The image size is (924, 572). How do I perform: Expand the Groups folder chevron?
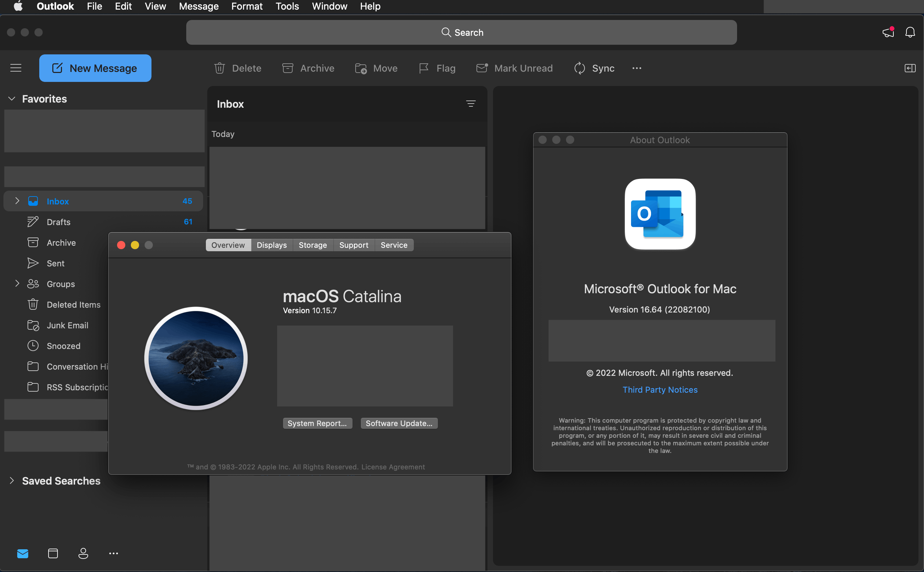(x=17, y=283)
